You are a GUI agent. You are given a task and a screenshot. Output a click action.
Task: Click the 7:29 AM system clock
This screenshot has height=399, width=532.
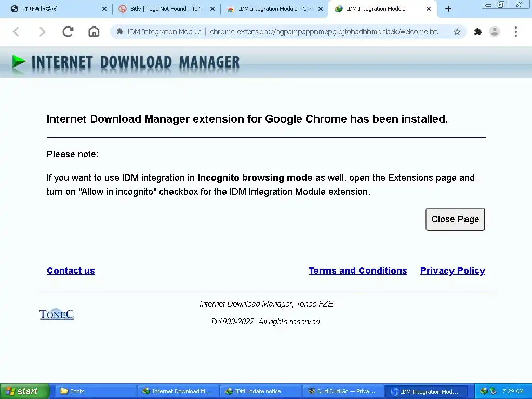pyautogui.click(x=513, y=391)
